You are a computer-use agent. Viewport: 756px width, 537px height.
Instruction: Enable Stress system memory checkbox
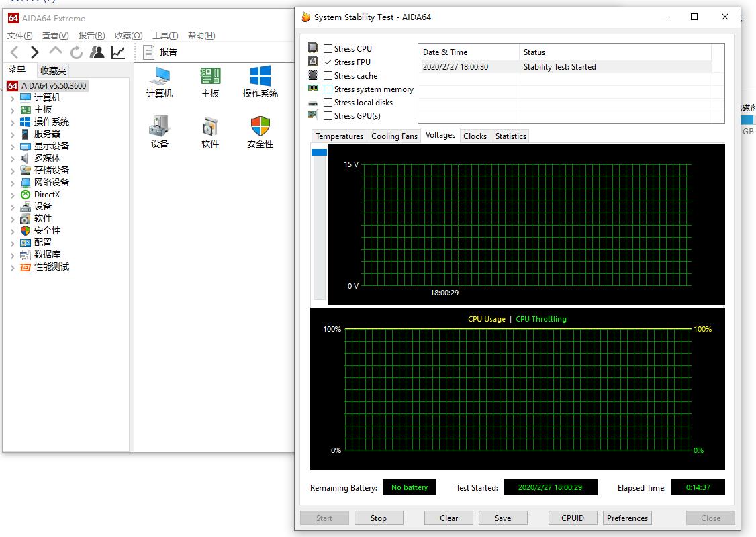[328, 89]
